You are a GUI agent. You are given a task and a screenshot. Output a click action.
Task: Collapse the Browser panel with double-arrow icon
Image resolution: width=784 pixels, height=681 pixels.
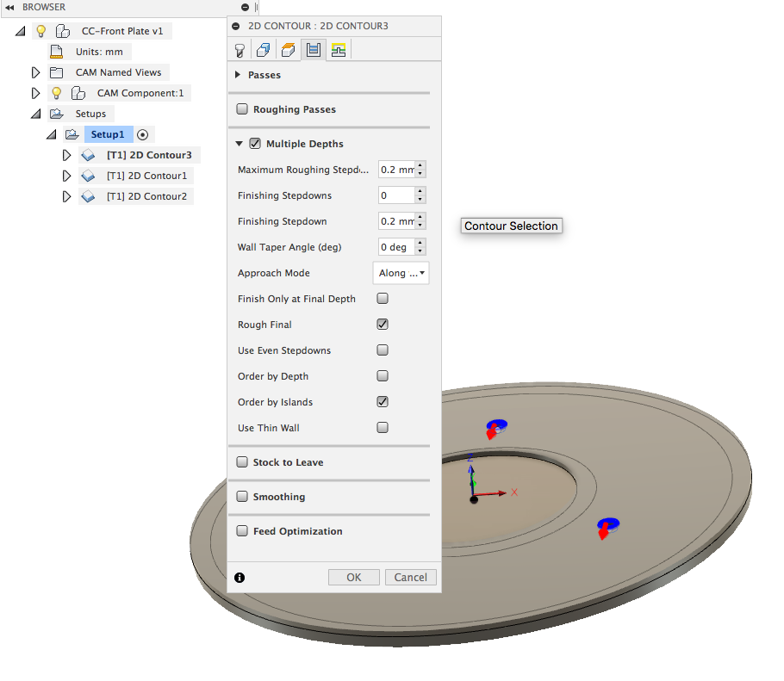pyautogui.click(x=9, y=7)
